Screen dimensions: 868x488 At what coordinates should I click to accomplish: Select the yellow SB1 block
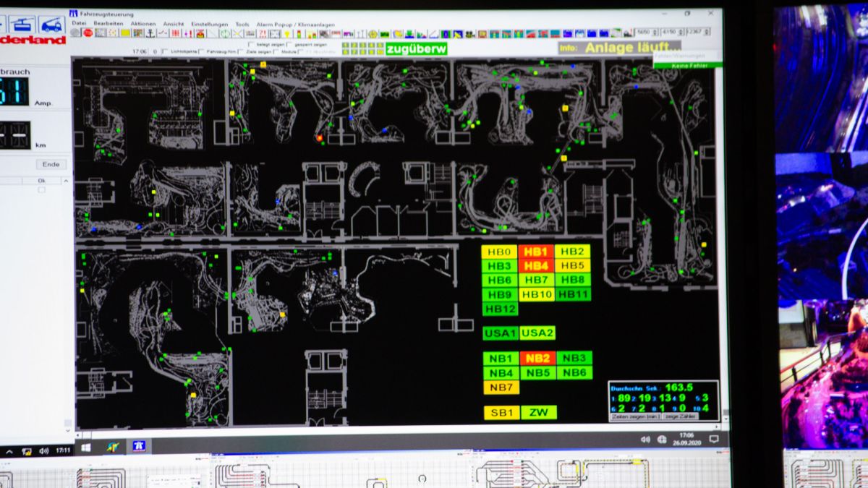pos(501,413)
